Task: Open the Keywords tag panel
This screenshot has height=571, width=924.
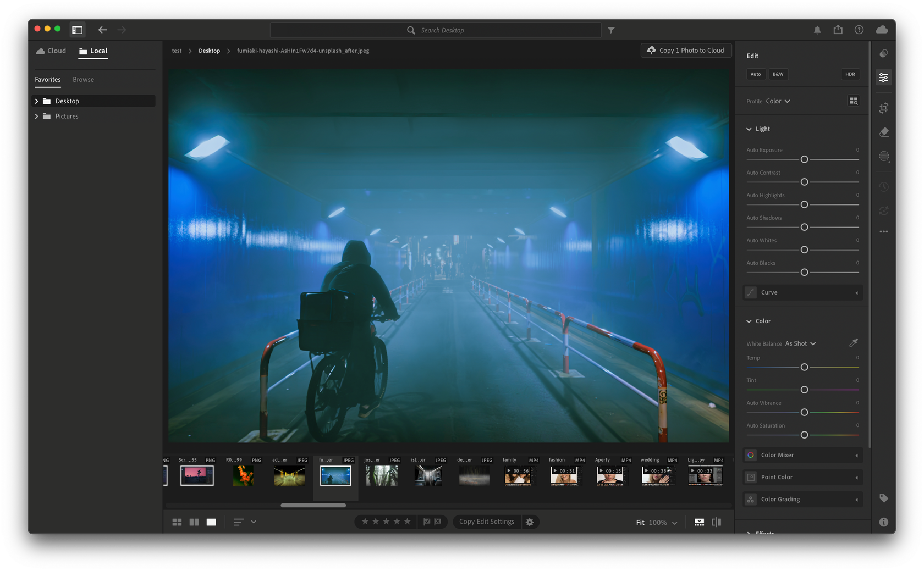Action: point(884,498)
